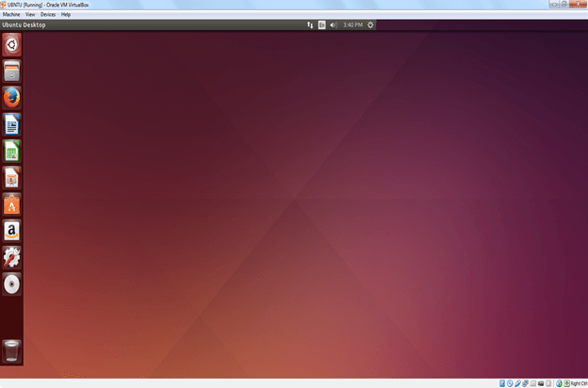
Task: Open LibreOffice Calc spreadsheet app
Action: (x=11, y=151)
